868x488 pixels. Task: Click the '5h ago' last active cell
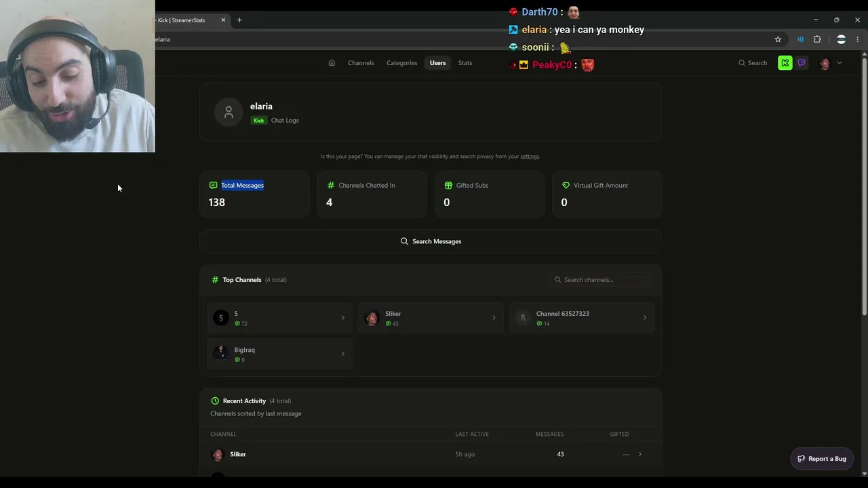[465, 454]
